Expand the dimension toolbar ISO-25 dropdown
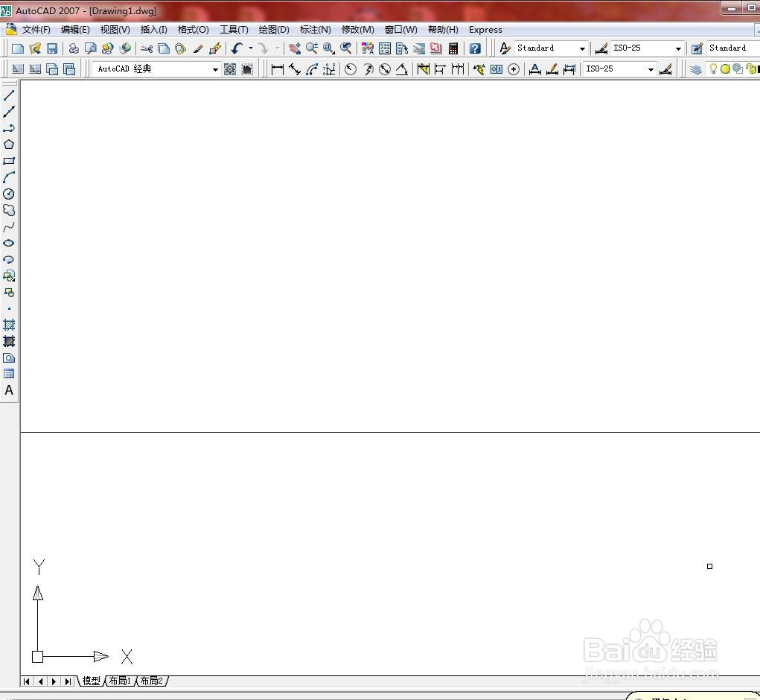This screenshot has height=700, width=760. click(651, 69)
